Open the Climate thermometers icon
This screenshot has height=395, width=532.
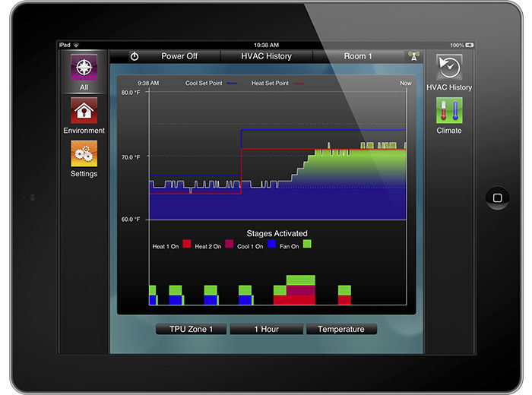point(449,110)
